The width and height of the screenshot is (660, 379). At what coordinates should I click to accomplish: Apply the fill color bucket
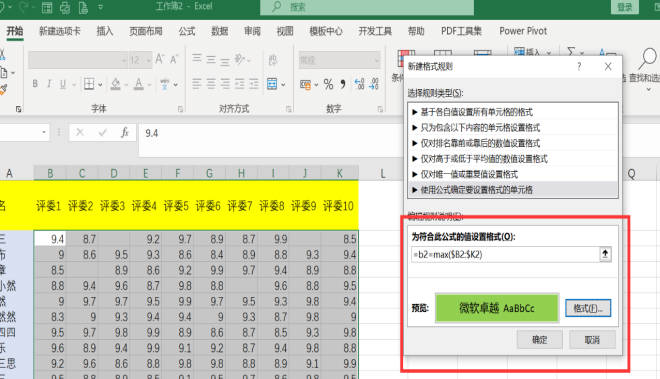pos(116,84)
